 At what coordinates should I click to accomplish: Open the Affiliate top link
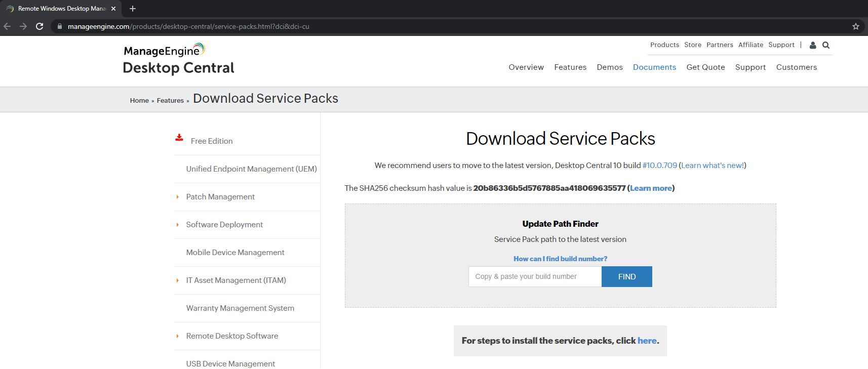(x=751, y=45)
